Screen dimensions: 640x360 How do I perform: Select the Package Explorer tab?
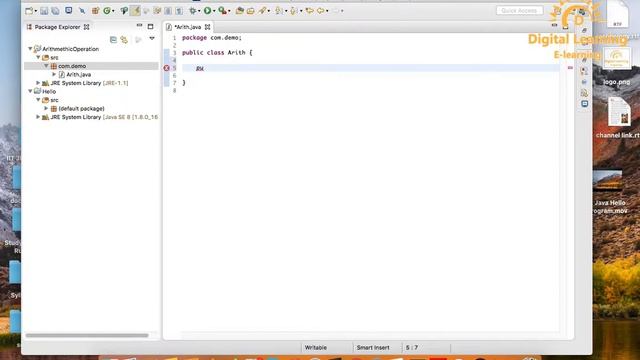click(57, 27)
